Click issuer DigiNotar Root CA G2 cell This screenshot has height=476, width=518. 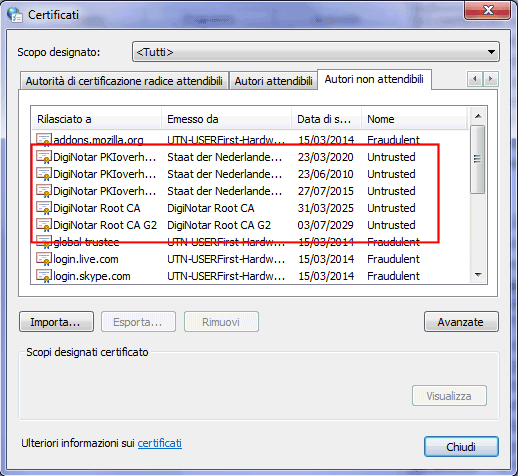click(219, 225)
